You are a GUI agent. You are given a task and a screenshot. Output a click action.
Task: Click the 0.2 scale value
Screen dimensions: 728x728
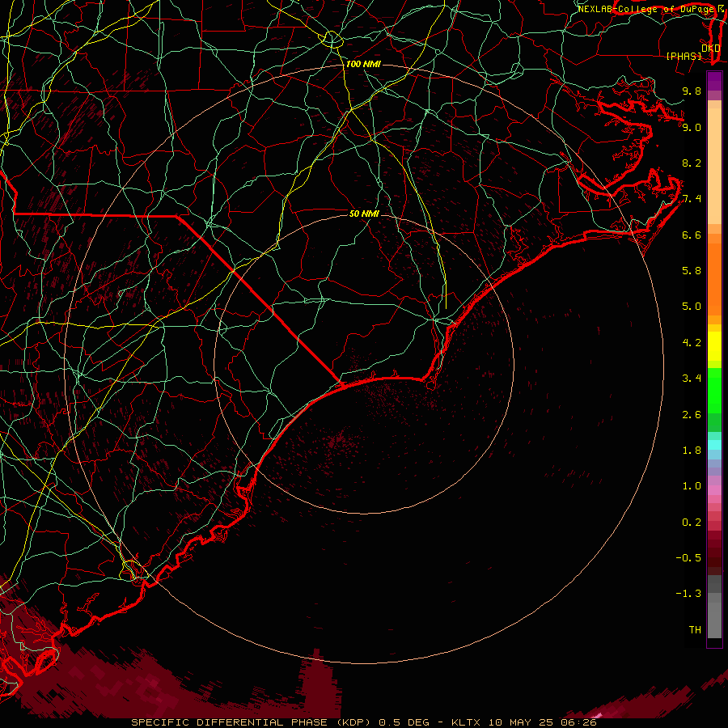(692, 523)
